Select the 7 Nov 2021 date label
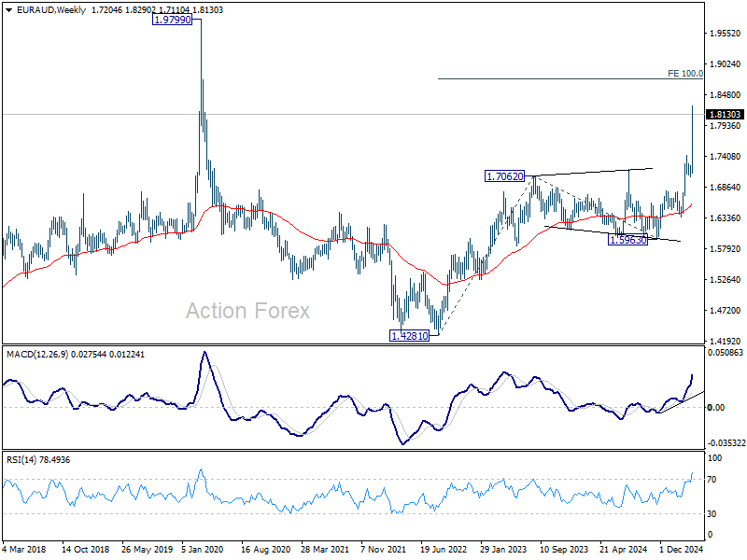This screenshot has width=747, height=560. coord(383,549)
